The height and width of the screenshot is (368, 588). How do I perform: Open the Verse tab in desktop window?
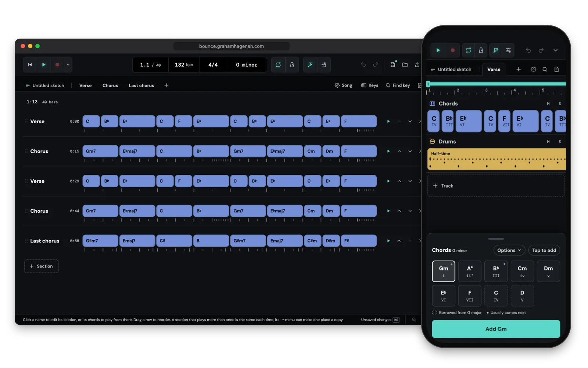coord(85,85)
